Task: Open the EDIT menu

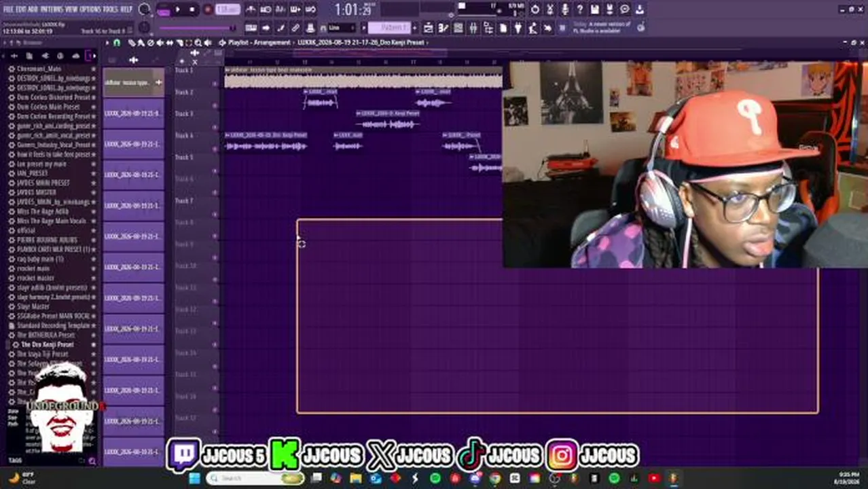Action: [21, 9]
